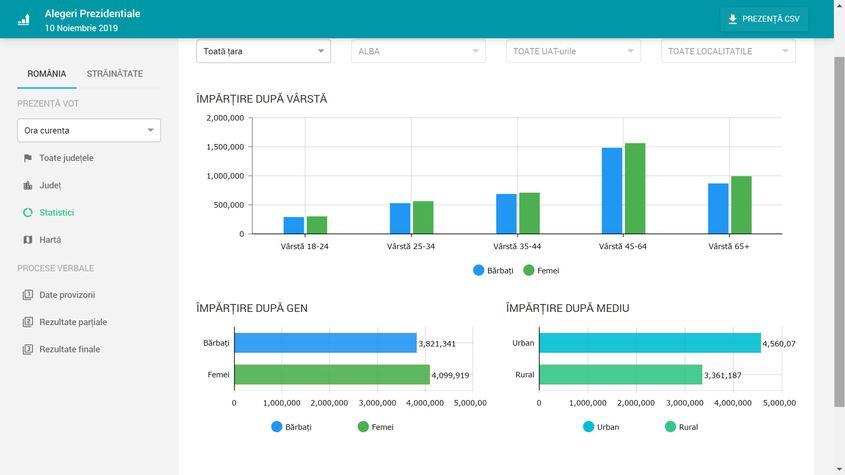Download the PREZENȚĂ CSV file
The image size is (845, 475).
pos(764,19)
